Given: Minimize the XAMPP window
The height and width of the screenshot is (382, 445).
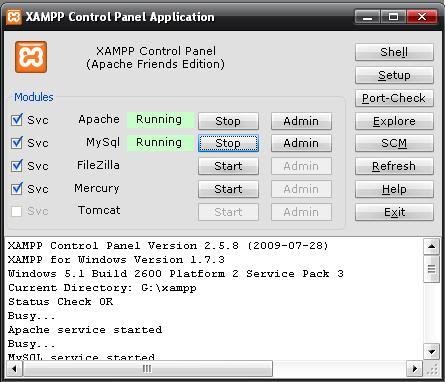Looking at the screenshot, I should tap(367, 17).
